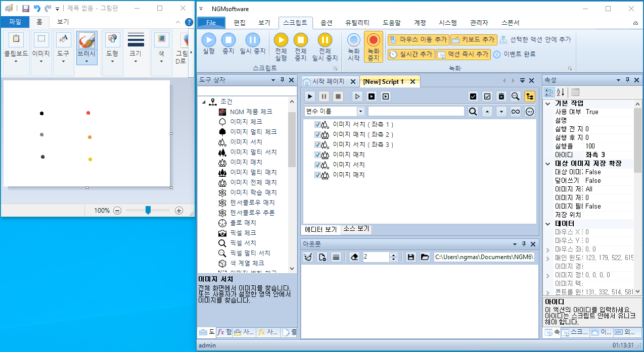Click the eraser icon in 아웃풋 toolbar
The height and width of the screenshot is (352, 644).
point(354,257)
